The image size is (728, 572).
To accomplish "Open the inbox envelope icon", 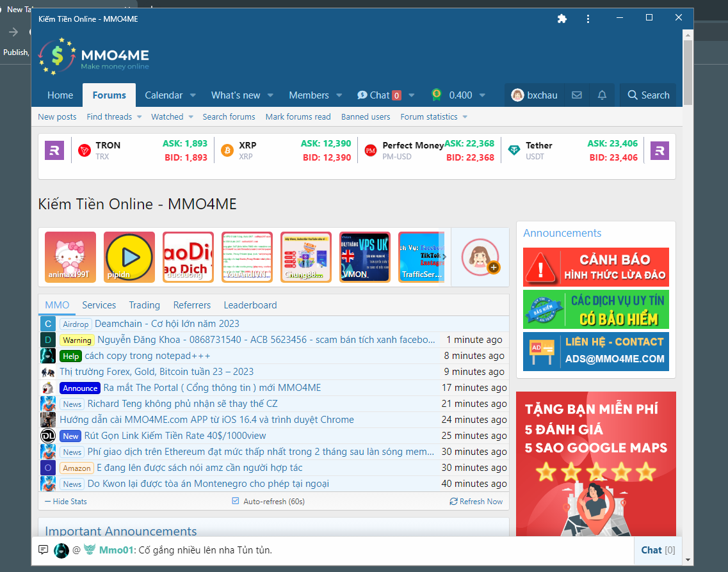I will pos(577,95).
